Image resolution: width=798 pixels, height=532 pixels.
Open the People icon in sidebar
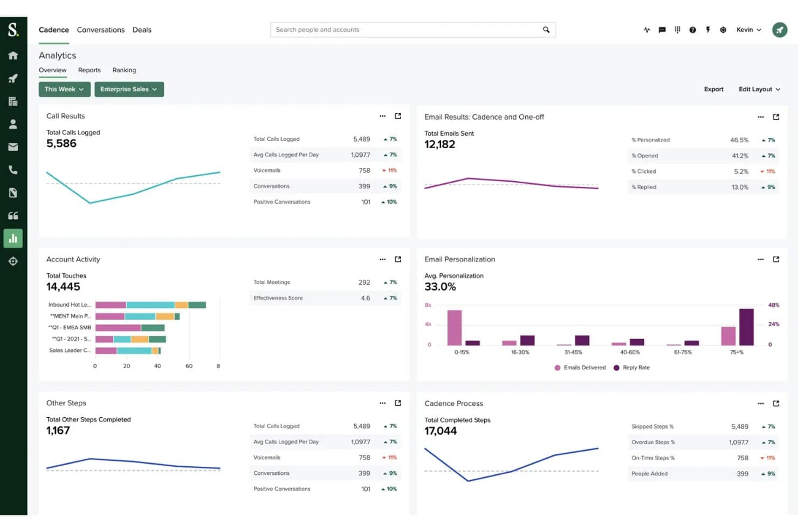click(13, 124)
